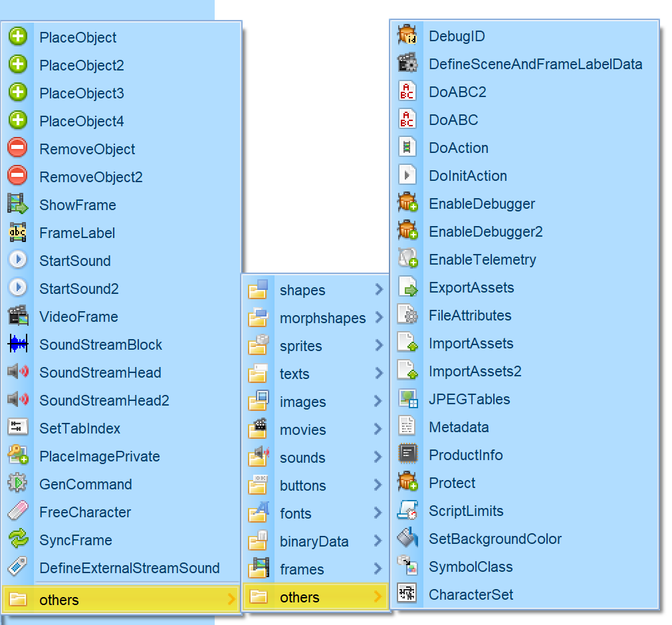Pick DefineExternalStreamSound from the tag menu

click(x=129, y=568)
